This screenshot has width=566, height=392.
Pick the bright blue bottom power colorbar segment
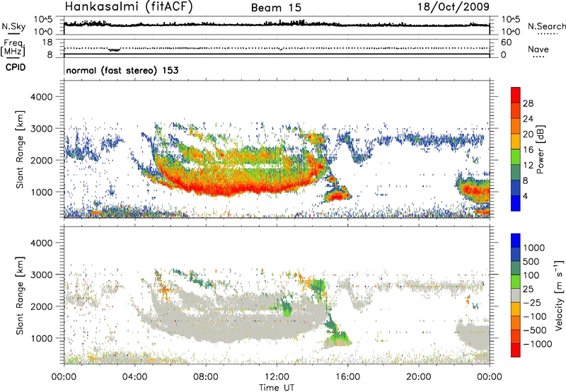click(x=516, y=203)
